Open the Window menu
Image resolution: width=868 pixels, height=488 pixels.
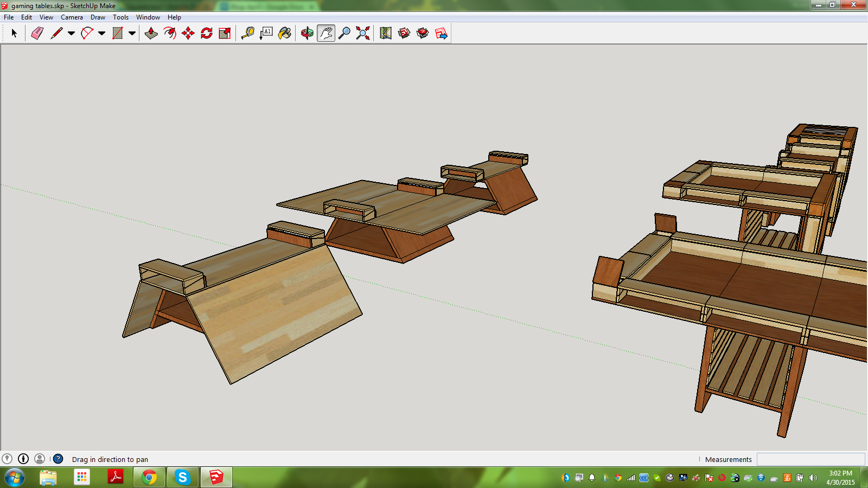[148, 17]
